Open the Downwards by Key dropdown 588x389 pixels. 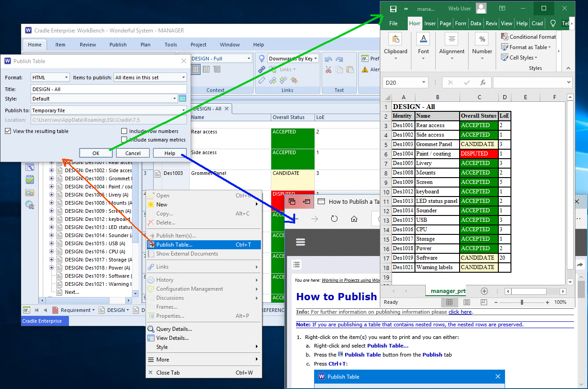(315, 59)
